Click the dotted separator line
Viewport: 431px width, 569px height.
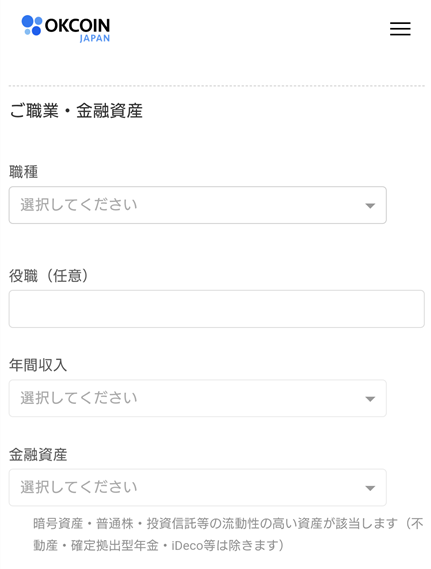217,86
